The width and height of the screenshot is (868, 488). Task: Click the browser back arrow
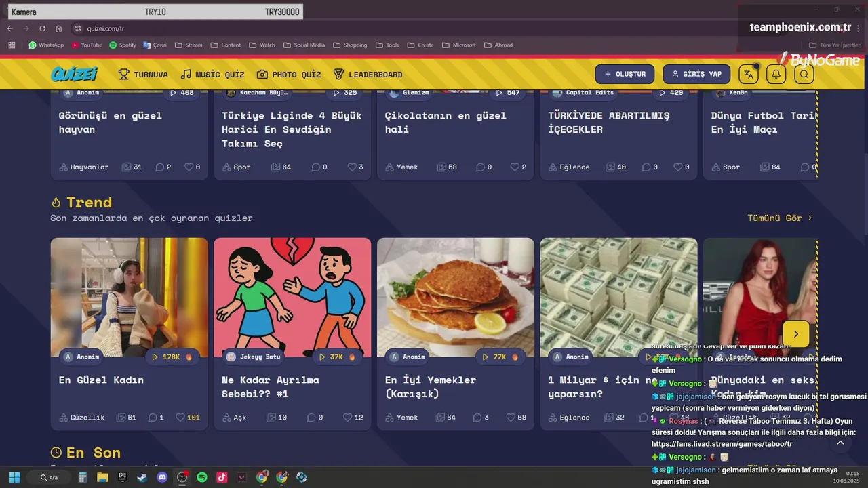point(10,28)
